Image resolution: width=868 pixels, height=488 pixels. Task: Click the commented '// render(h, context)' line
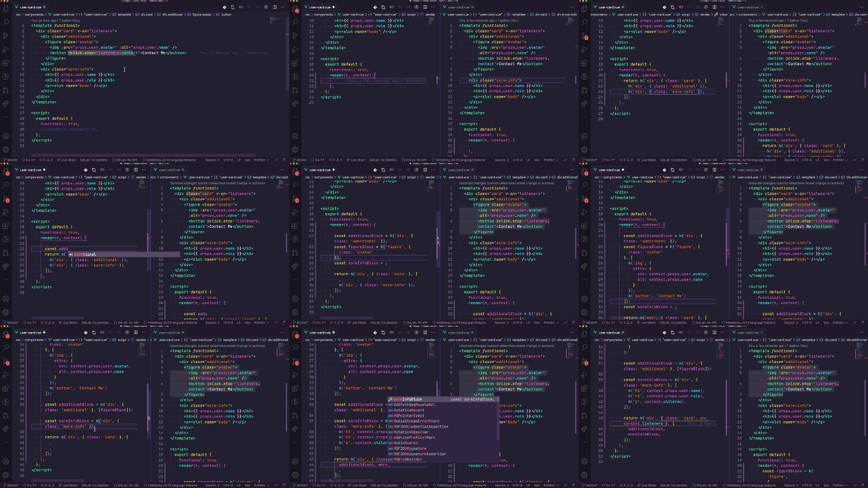pos(69,129)
